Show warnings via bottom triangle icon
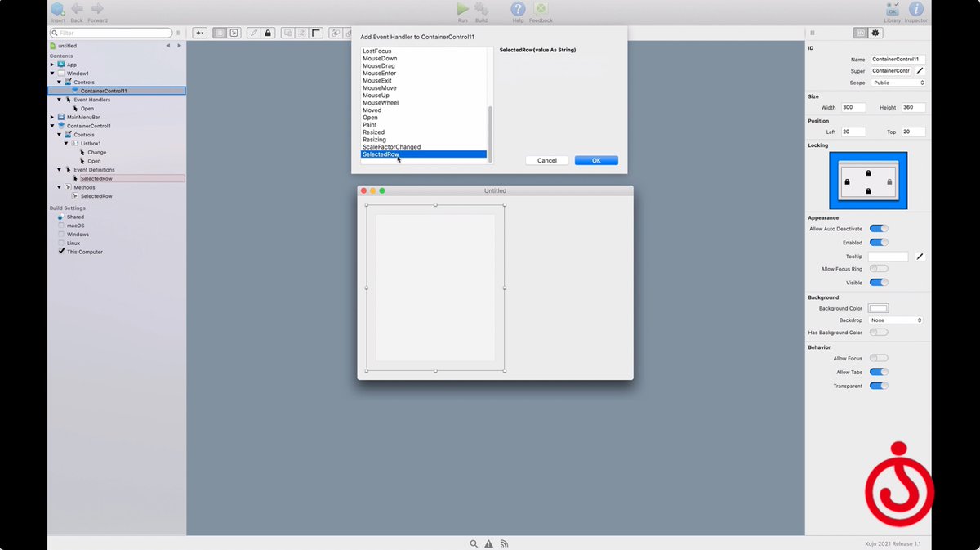Screen dimensions: 980x550 [x=488, y=543]
